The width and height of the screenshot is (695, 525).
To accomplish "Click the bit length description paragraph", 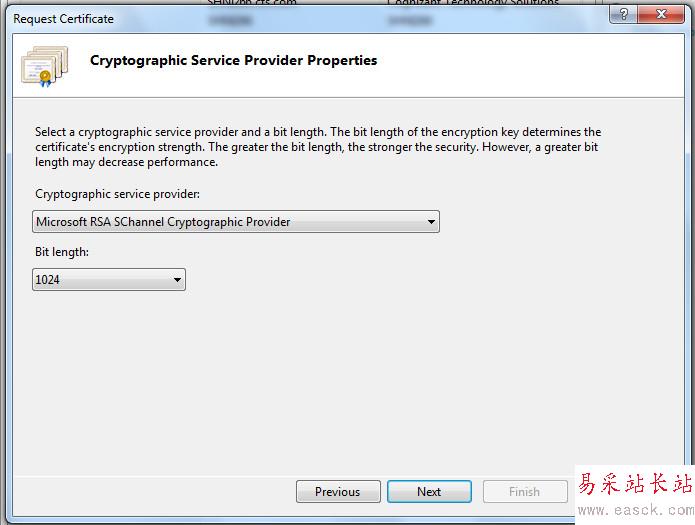I will (x=318, y=146).
